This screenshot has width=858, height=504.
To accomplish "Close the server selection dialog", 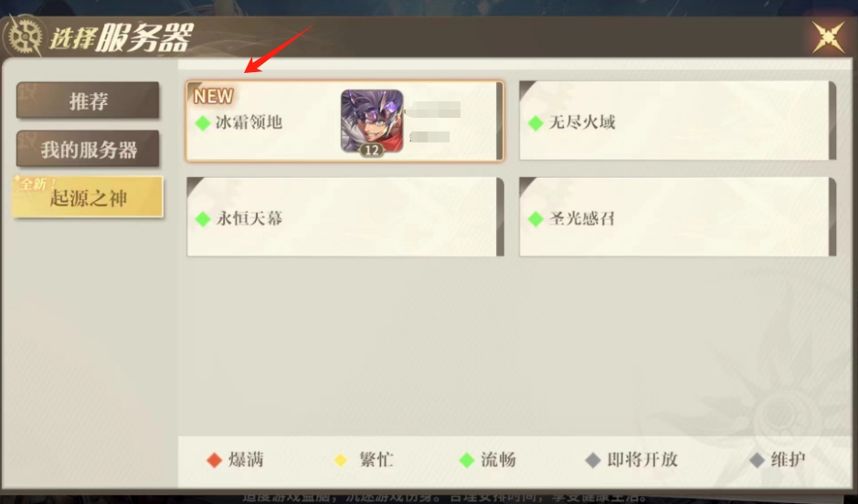I will [828, 37].
